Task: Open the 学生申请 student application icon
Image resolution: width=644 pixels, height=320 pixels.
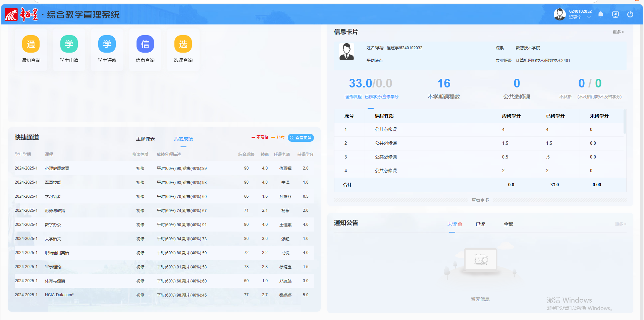Action: [69, 45]
